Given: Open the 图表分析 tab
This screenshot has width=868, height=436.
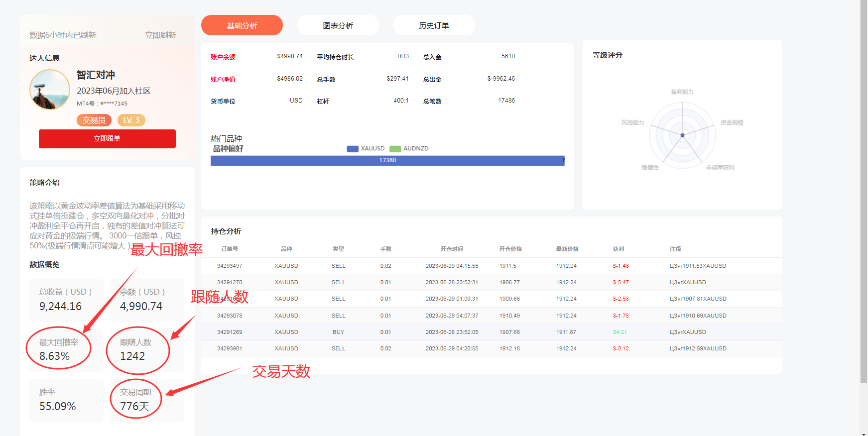Looking at the screenshot, I should coord(338,25).
